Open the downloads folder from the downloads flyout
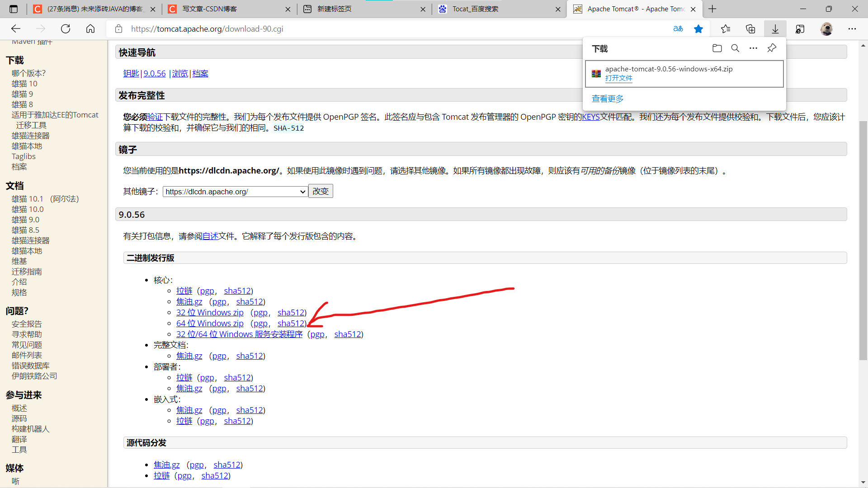 [717, 48]
